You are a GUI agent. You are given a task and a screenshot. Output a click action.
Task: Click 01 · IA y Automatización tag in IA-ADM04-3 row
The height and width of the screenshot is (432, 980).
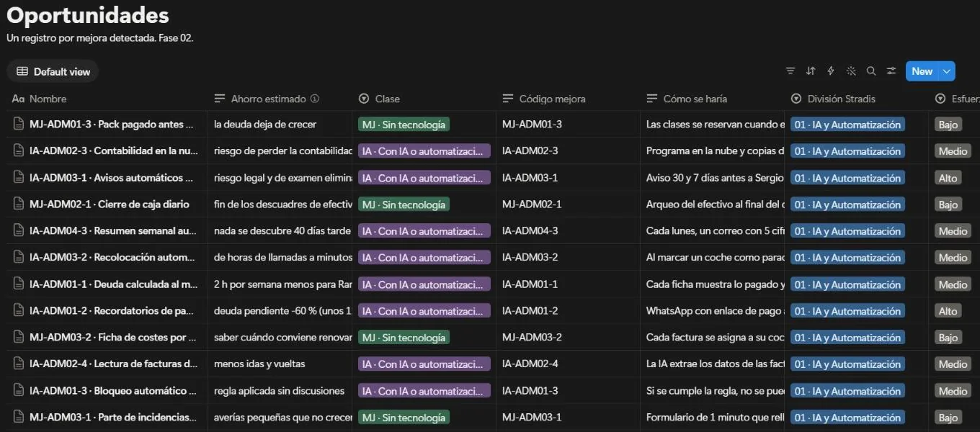tap(847, 231)
